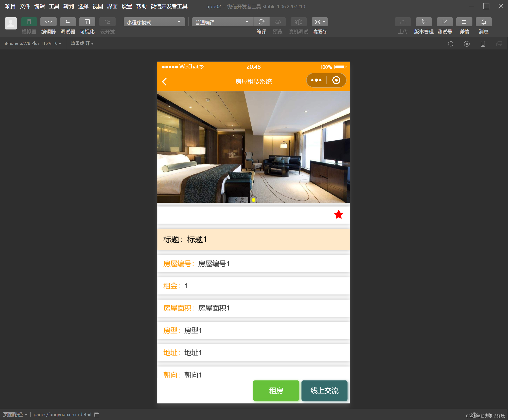Click the phone device frame icon
The width and height of the screenshot is (508, 420).
click(x=483, y=44)
